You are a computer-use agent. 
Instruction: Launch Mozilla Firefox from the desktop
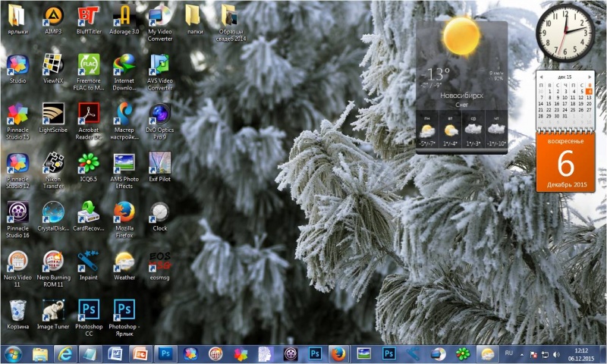coord(124,212)
